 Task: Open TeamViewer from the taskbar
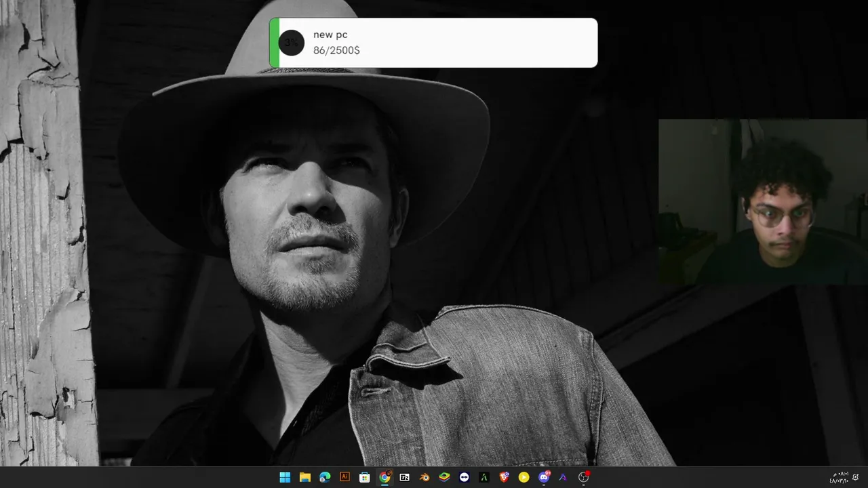pos(464,477)
